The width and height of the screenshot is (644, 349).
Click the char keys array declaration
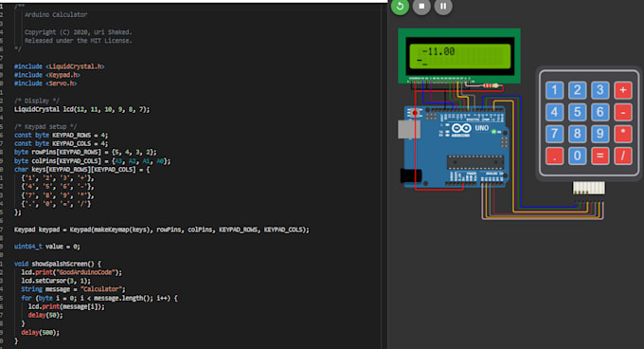(x=81, y=170)
